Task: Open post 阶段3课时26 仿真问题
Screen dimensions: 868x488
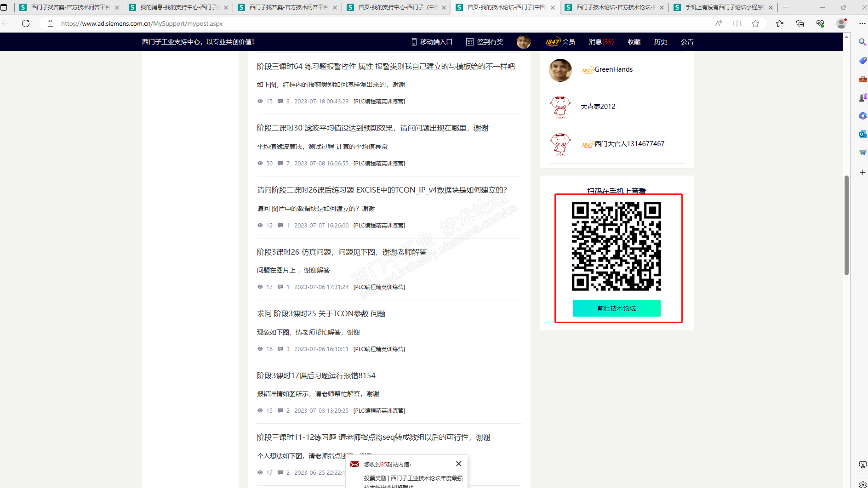Action: [x=342, y=252]
